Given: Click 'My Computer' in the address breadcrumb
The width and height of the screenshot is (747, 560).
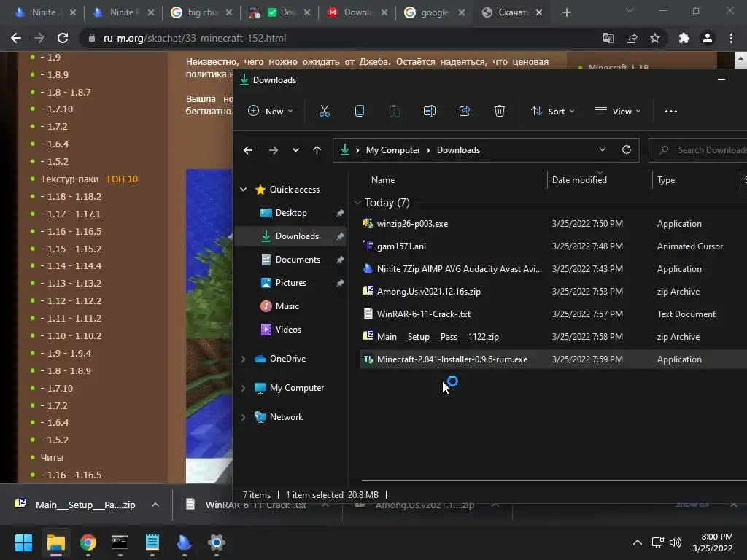Looking at the screenshot, I should [x=393, y=150].
